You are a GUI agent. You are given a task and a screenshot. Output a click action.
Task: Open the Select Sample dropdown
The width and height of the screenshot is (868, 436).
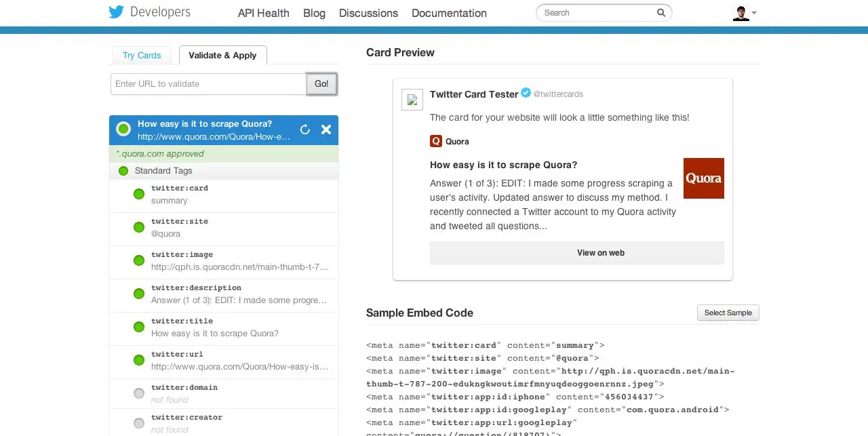[728, 313]
